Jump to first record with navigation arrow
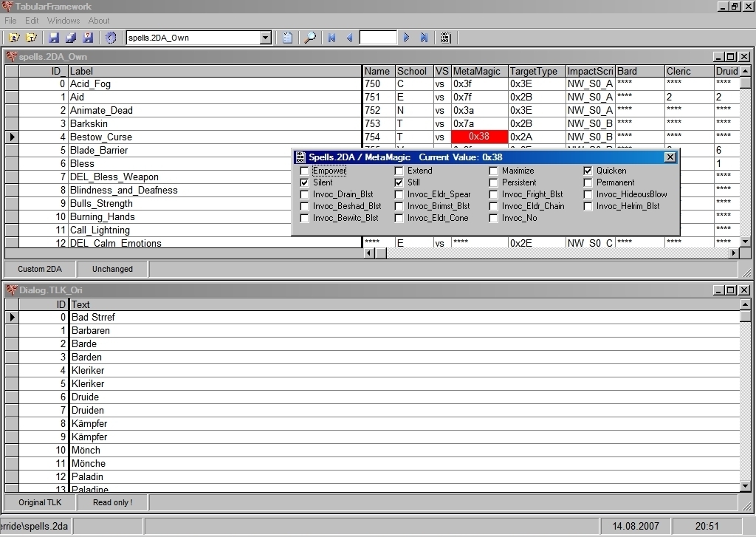This screenshot has width=756, height=537. [332, 38]
